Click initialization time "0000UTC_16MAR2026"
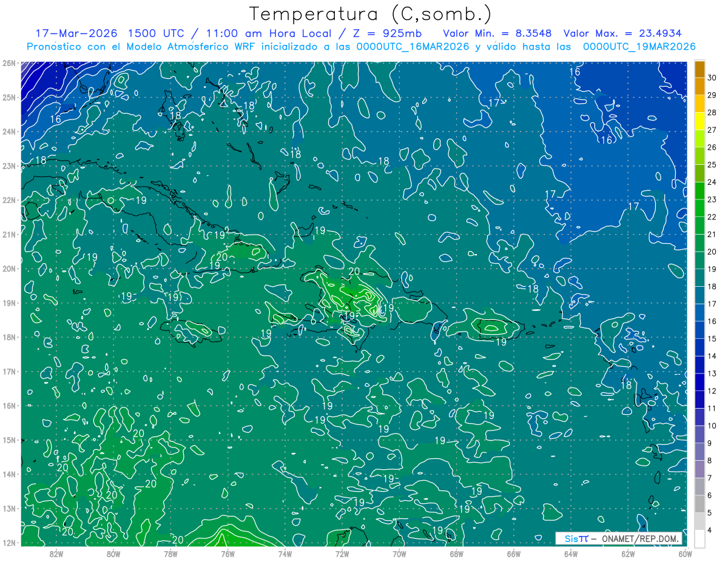This screenshot has width=728, height=562. pos(414,47)
